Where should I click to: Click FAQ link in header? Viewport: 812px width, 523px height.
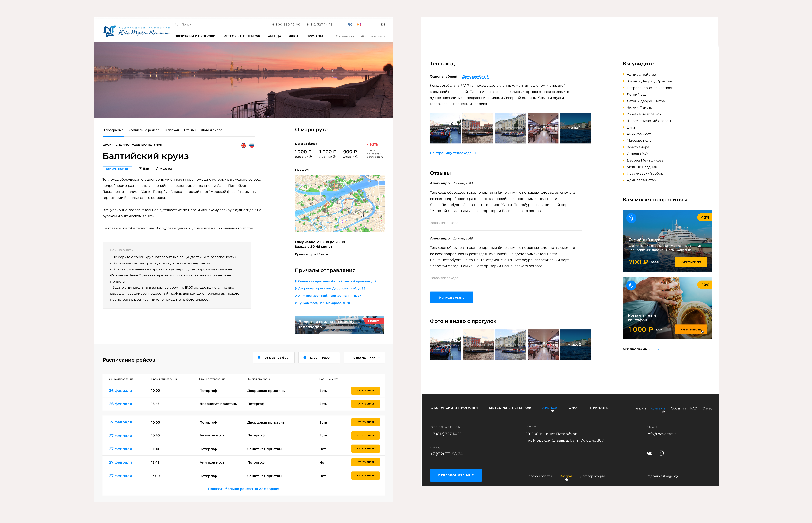(363, 36)
